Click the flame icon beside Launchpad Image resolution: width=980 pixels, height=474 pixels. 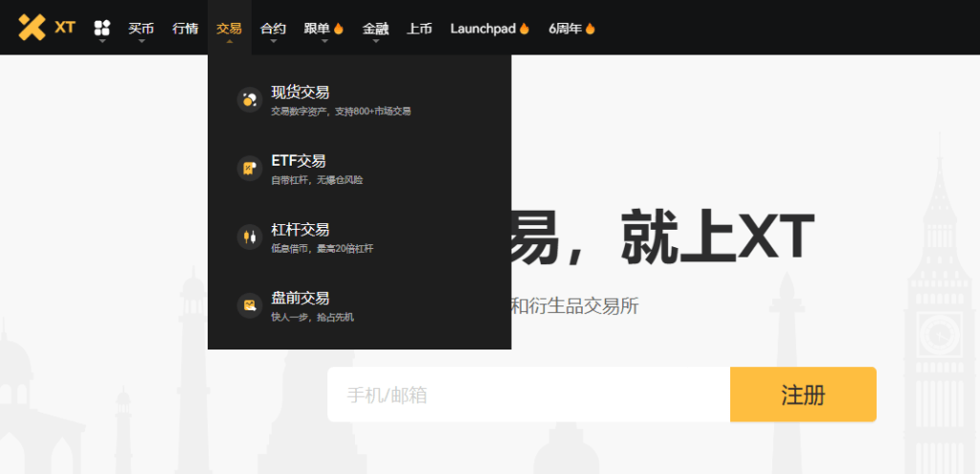point(524,28)
